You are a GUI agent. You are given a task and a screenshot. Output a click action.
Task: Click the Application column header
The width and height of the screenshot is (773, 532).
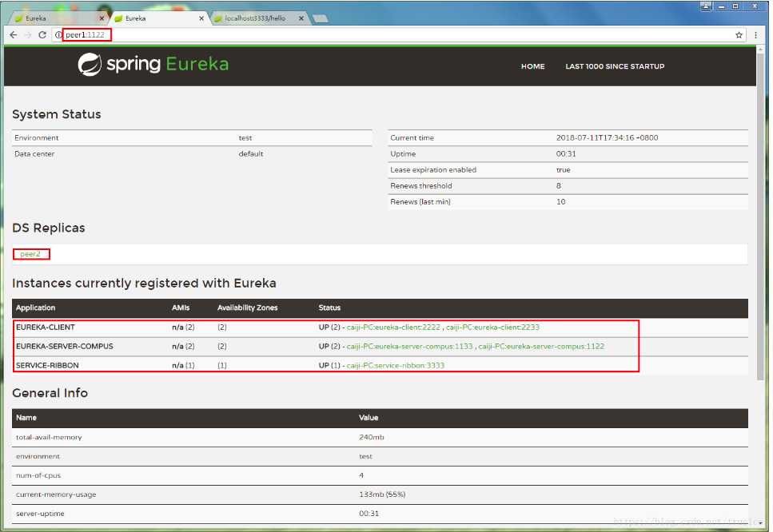35,308
